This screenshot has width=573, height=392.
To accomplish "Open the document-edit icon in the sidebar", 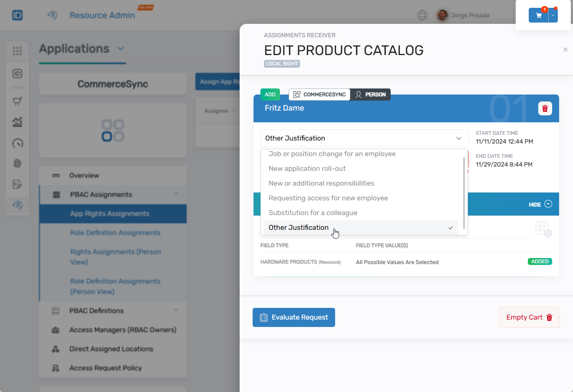I will [17, 184].
